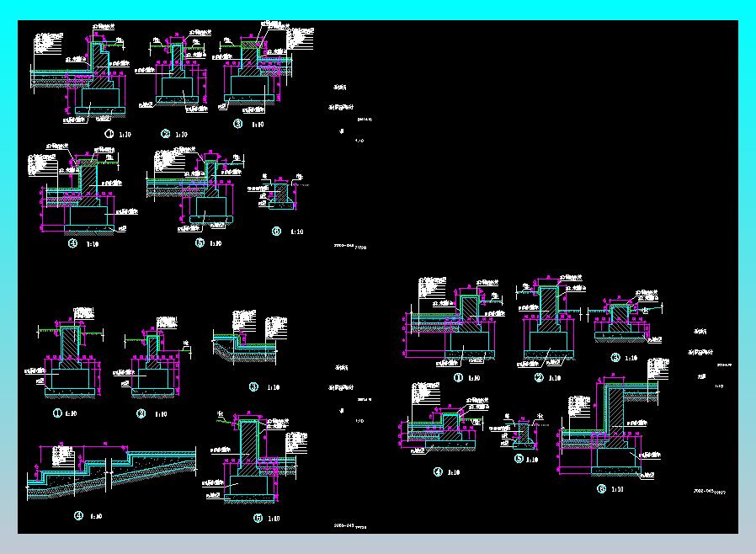This screenshot has width=756, height=554.
Task: Click circled detail marker 6 in upper-left sheet
Action: [x=276, y=232]
